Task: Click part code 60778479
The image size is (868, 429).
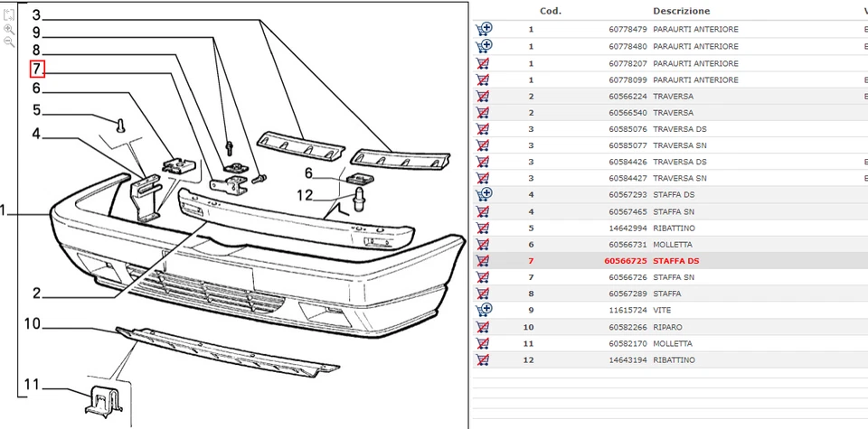Action: click(x=627, y=29)
